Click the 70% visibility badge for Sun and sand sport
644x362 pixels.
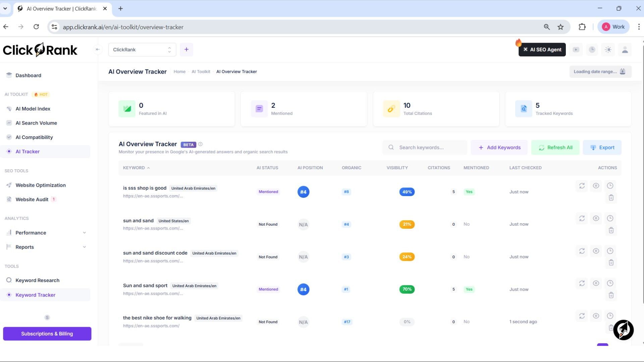[x=407, y=289]
